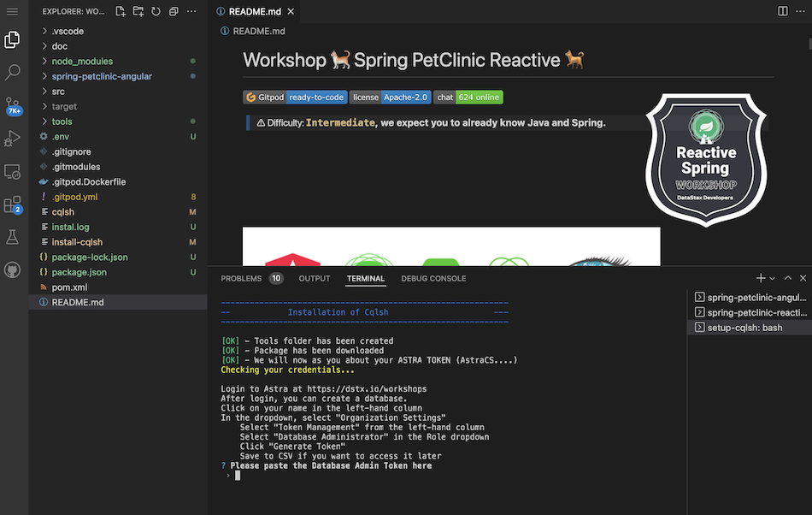Image resolution: width=812 pixels, height=515 pixels.
Task: Open the GitHub view in activity bar
Action: click(13, 269)
